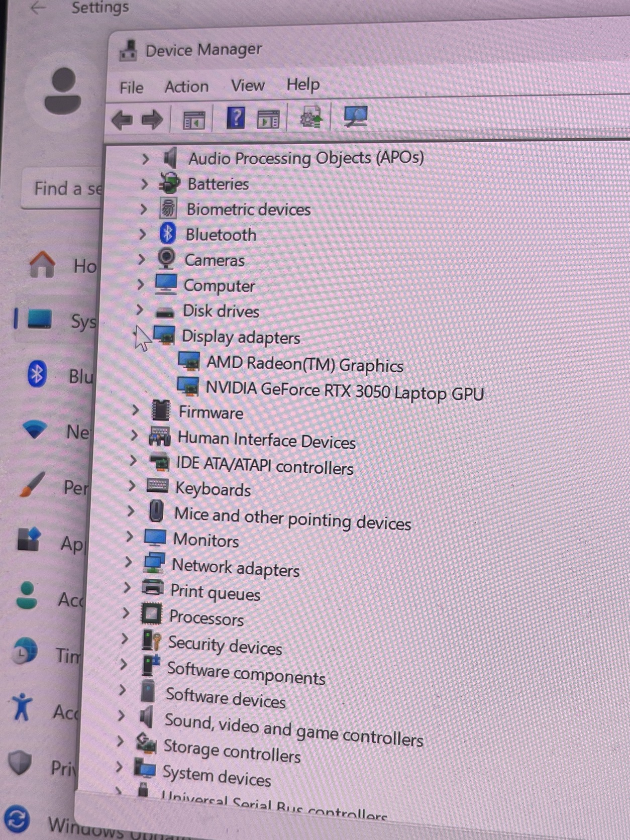Expand the Network adapters chevron
The image size is (630, 840).
click(129, 561)
